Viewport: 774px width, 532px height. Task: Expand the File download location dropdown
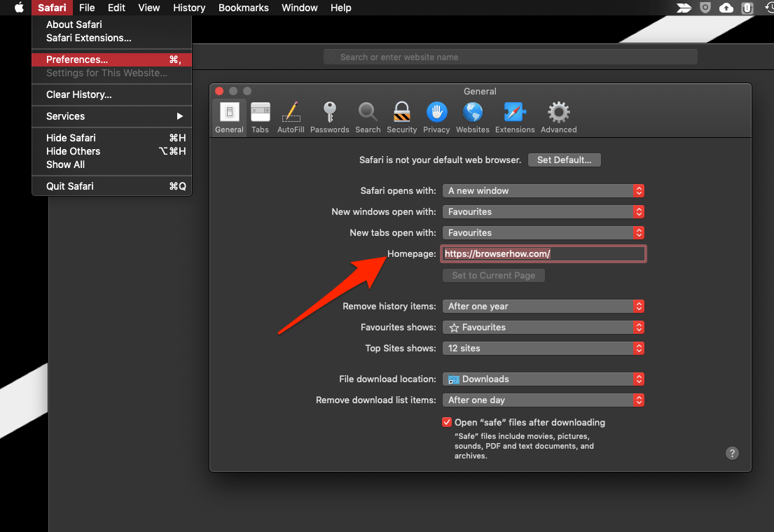(543, 379)
